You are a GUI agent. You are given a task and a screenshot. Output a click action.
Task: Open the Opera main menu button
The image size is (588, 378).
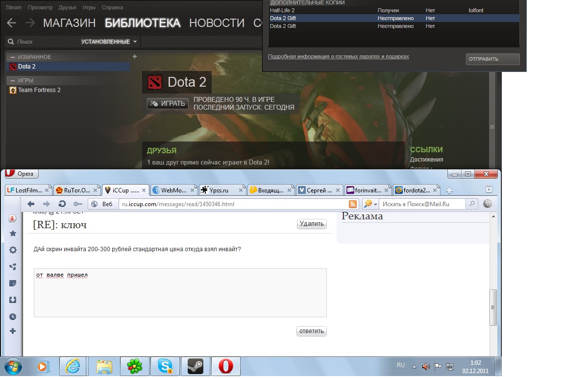(x=21, y=174)
